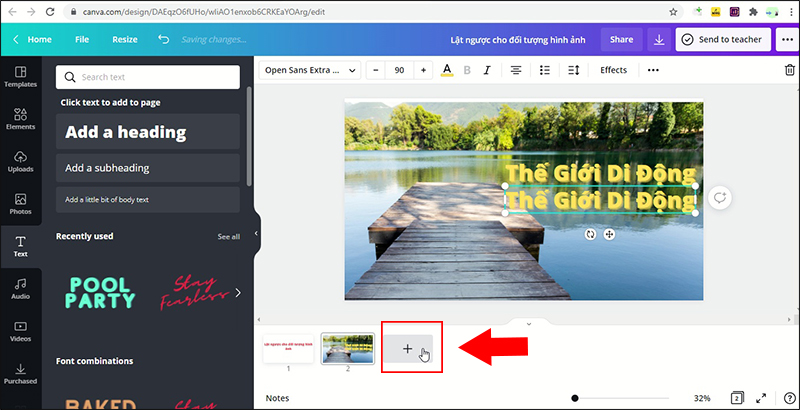Enter fullscreen presentation mode
The image size is (800, 410).
pos(761,398)
